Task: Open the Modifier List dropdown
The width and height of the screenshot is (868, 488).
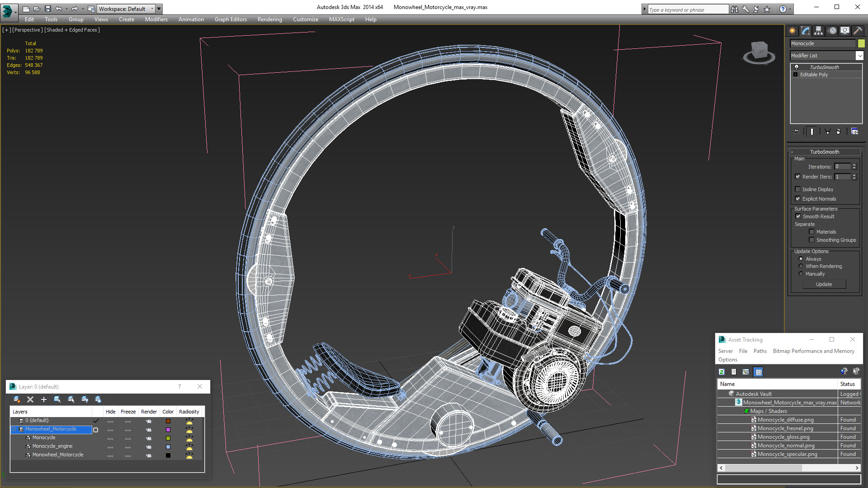Action: tap(859, 56)
